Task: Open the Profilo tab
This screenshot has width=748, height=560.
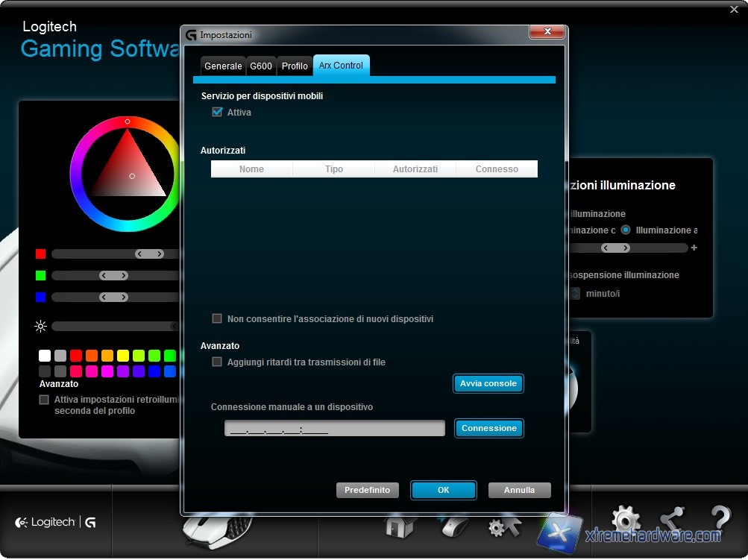Action: 295,66
